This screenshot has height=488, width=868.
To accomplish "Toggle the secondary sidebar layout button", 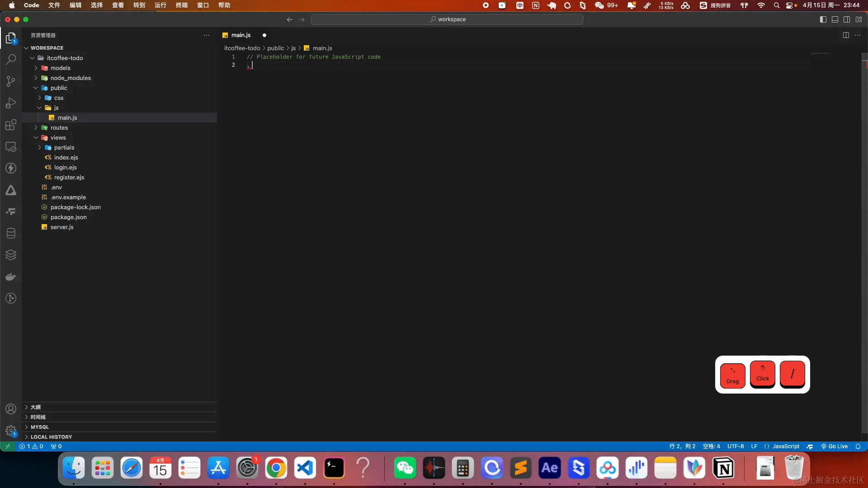I will coord(847,19).
